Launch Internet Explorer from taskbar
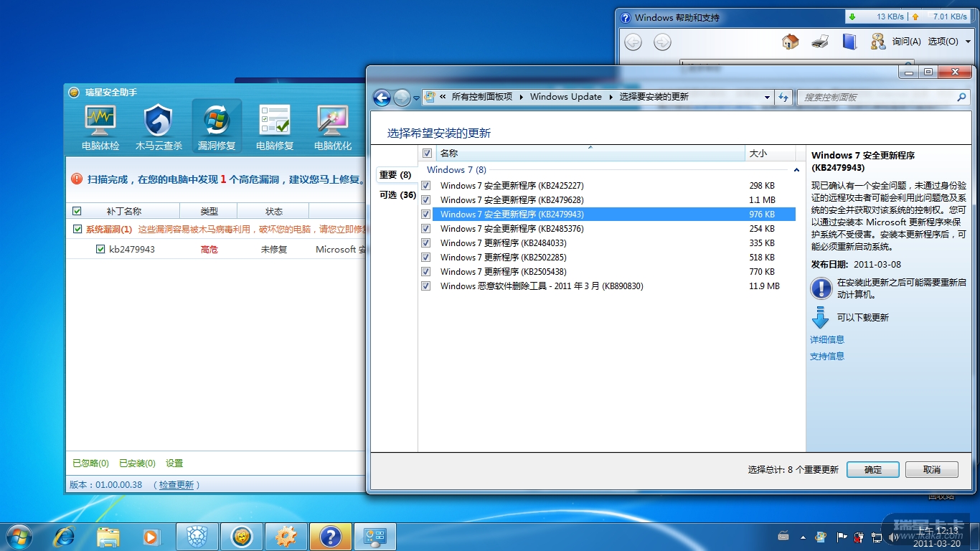Viewport: 980px width, 551px height. [65, 536]
